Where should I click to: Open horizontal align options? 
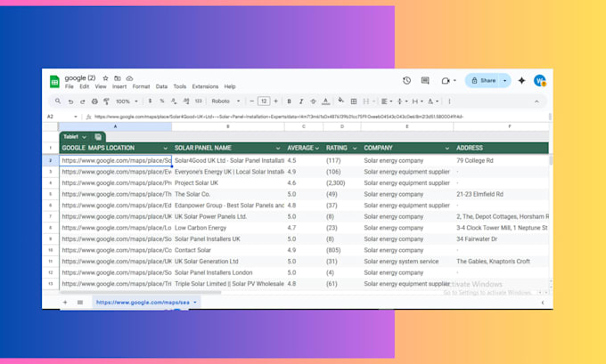386,101
